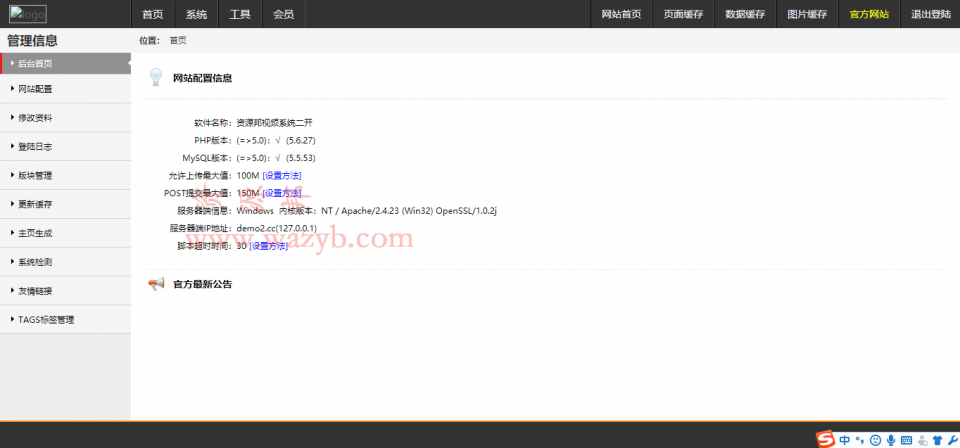Viewport: 960px width, 448px height.
Task: Clear 页面缓存 from top bar
Action: tap(683, 14)
